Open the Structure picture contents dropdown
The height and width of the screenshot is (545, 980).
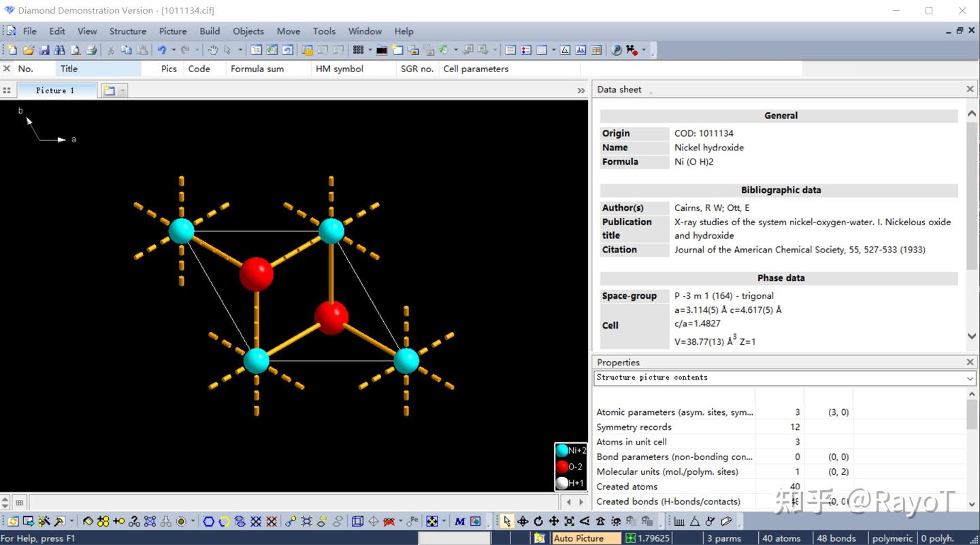[971, 378]
